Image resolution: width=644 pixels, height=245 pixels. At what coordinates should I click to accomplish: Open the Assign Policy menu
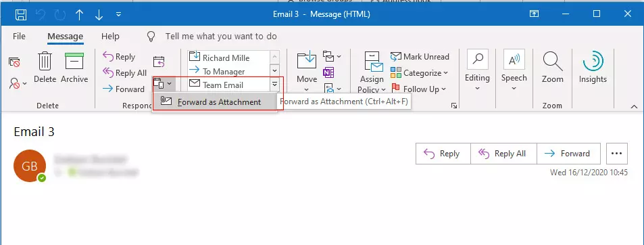pyautogui.click(x=372, y=72)
